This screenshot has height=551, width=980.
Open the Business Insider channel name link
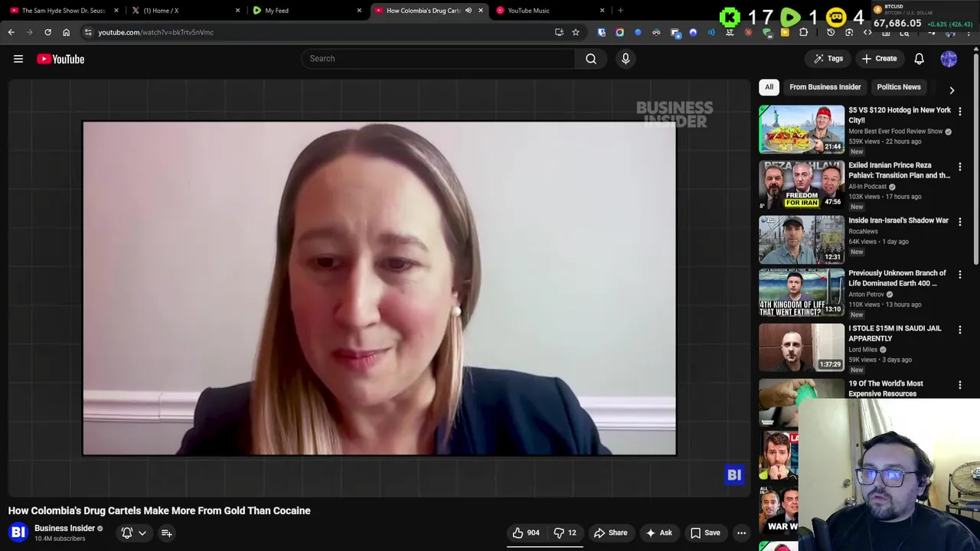[x=64, y=528]
